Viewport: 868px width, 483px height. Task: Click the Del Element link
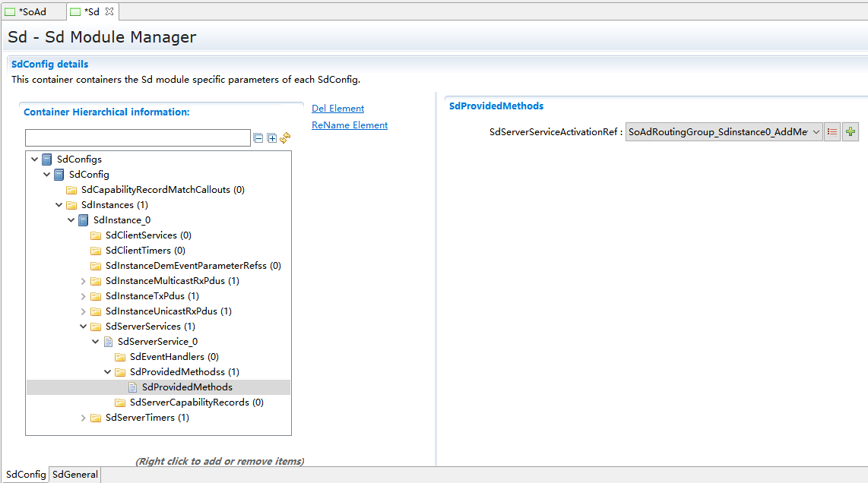click(337, 109)
